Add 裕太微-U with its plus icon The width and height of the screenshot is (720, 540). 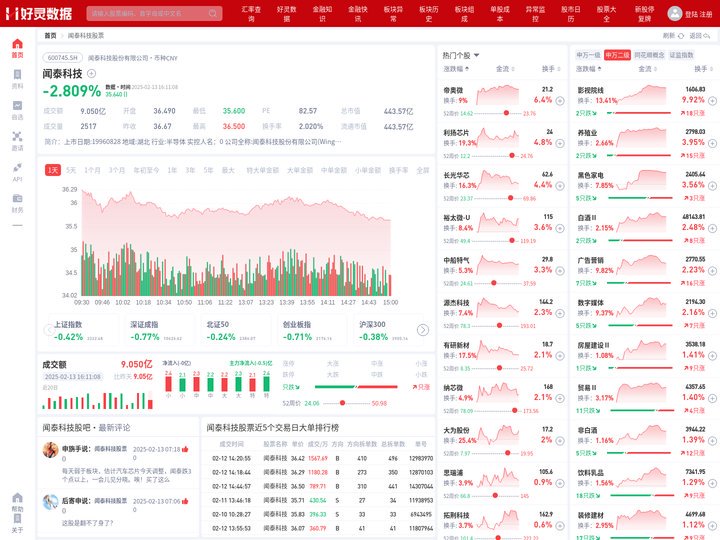coord(560,228)
